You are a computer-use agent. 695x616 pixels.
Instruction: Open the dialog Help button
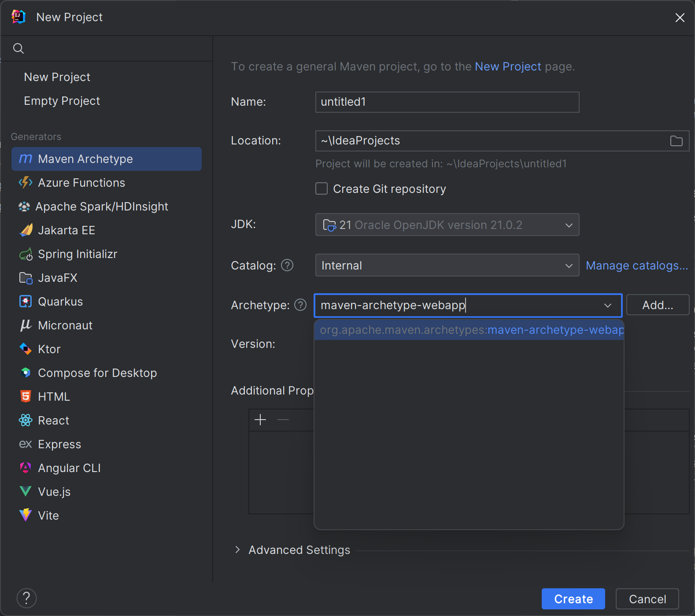pyautogui.click(x=26, y=598)
